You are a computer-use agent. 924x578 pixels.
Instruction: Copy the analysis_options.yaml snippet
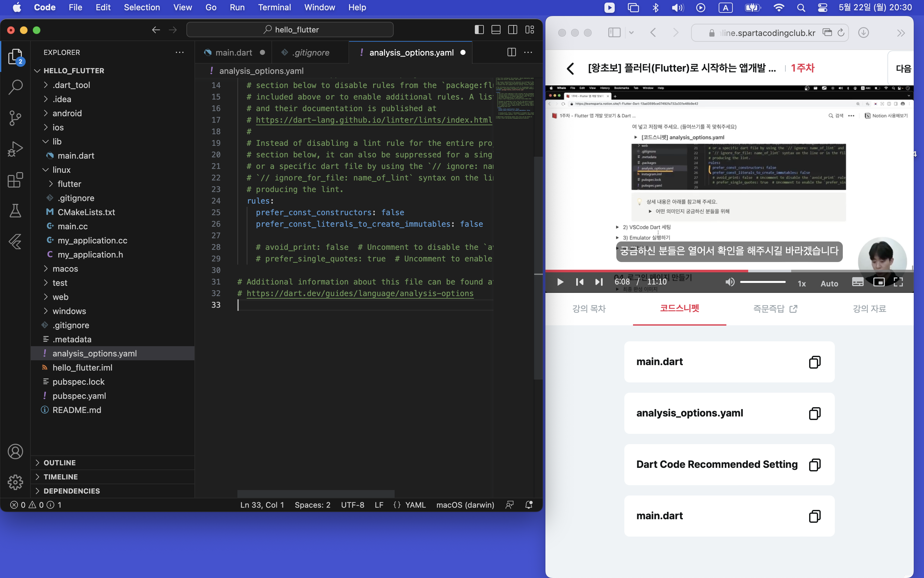pos(814,413)
